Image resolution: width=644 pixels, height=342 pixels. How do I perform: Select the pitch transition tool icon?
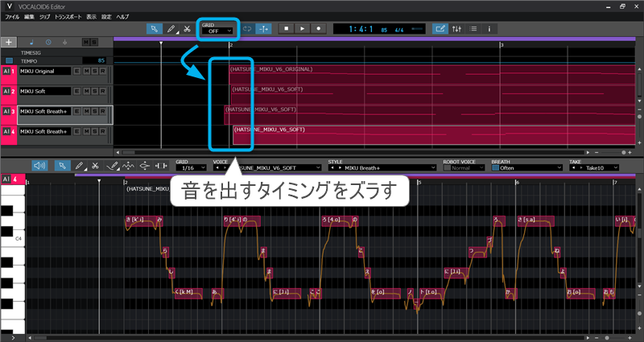tap(145, 166)
